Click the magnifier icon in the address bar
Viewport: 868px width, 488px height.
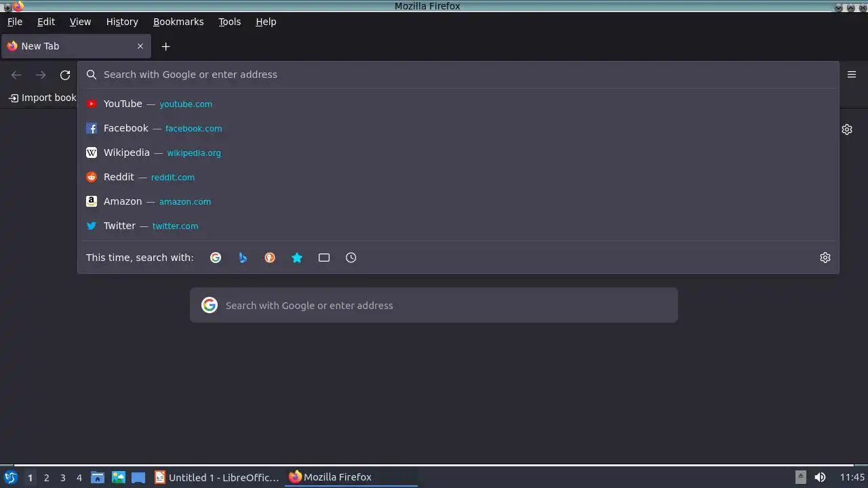click(x=92, y=75)
